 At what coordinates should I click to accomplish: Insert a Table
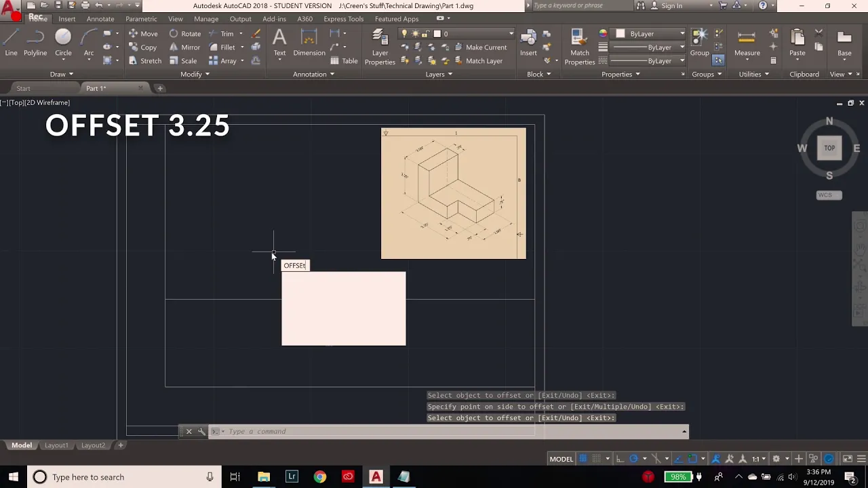344,61
